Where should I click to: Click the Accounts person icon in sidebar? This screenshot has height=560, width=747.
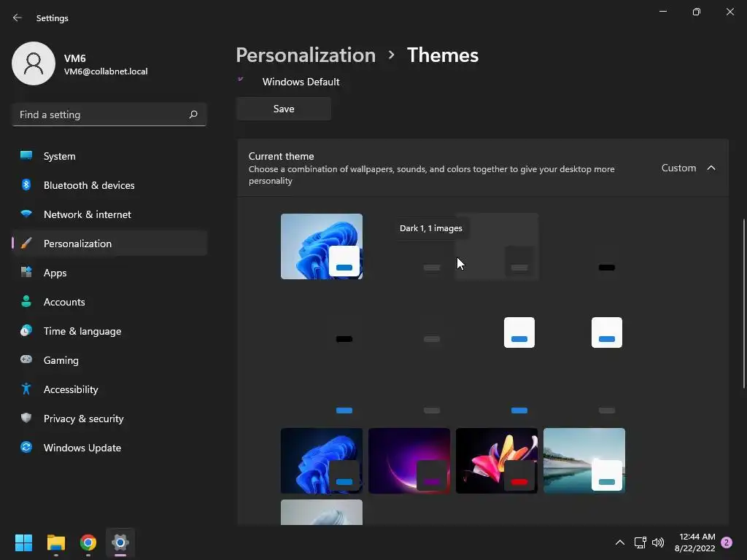26,301
